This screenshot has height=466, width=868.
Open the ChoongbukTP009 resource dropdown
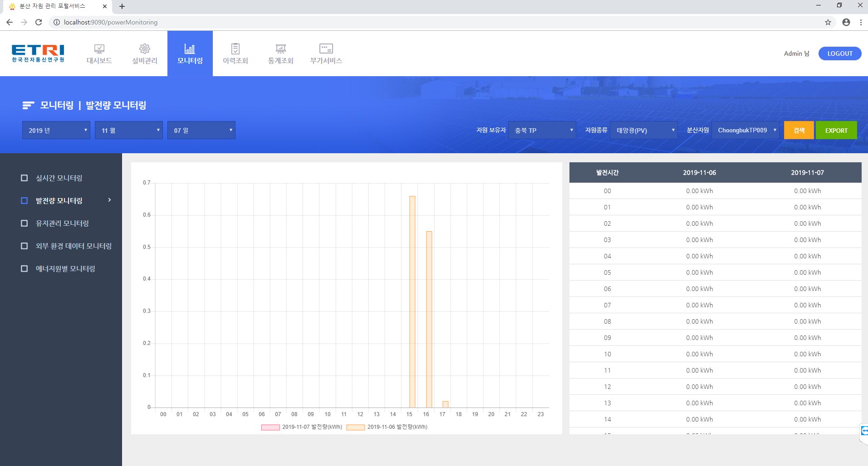coord(745,131)
